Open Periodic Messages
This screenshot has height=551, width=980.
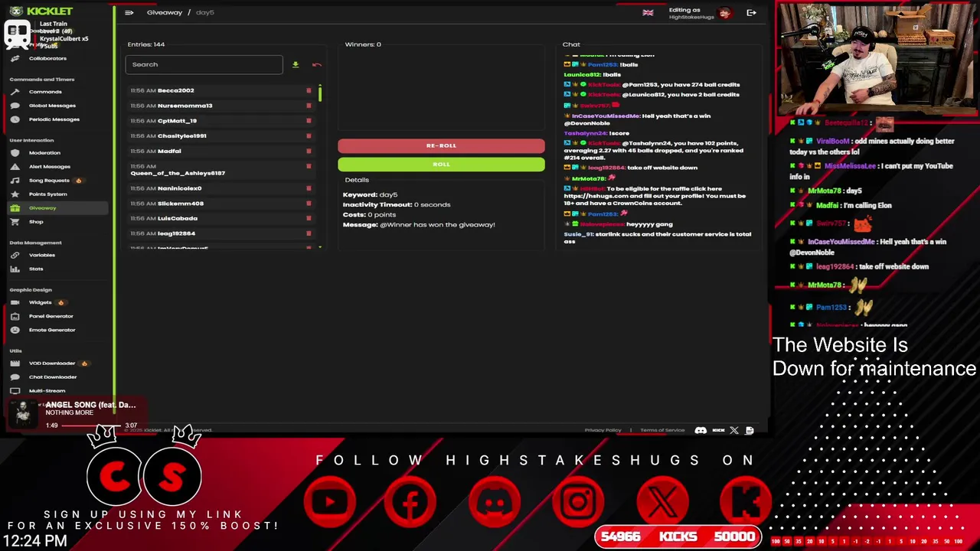point(54,119)
